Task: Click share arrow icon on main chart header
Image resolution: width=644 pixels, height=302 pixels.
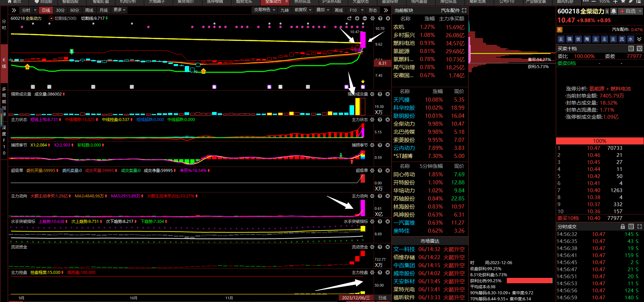Action: click(x=350, y=18)
